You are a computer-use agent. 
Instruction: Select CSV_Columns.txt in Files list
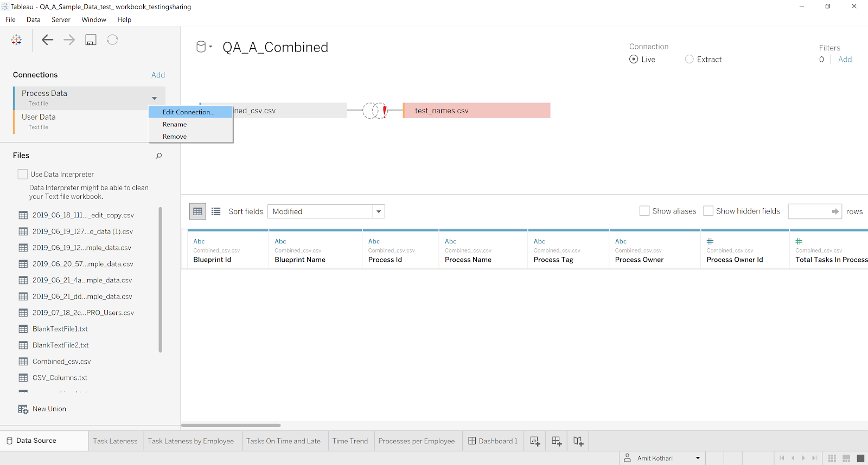click(60, 378)
